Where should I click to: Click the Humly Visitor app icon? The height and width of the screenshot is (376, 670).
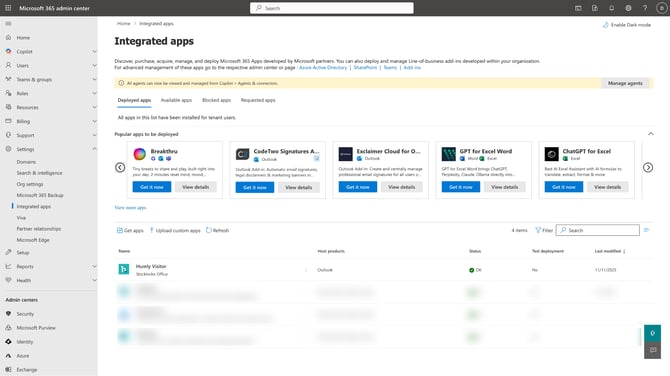(x=124, y=269)
